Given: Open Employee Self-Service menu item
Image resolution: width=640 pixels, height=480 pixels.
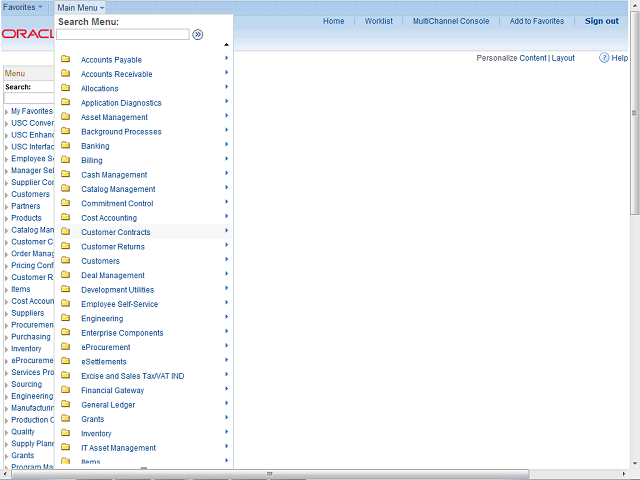Looking at the screenshot, I should (x=120, y=304).
